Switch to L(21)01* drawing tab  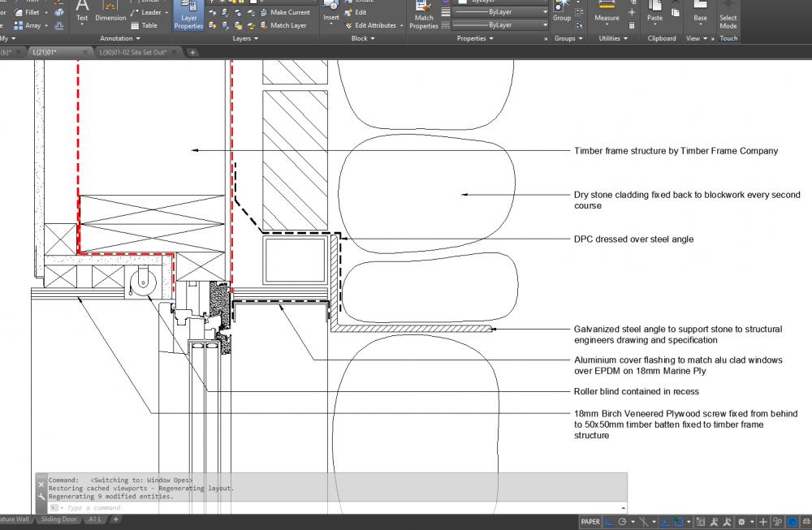45,52
